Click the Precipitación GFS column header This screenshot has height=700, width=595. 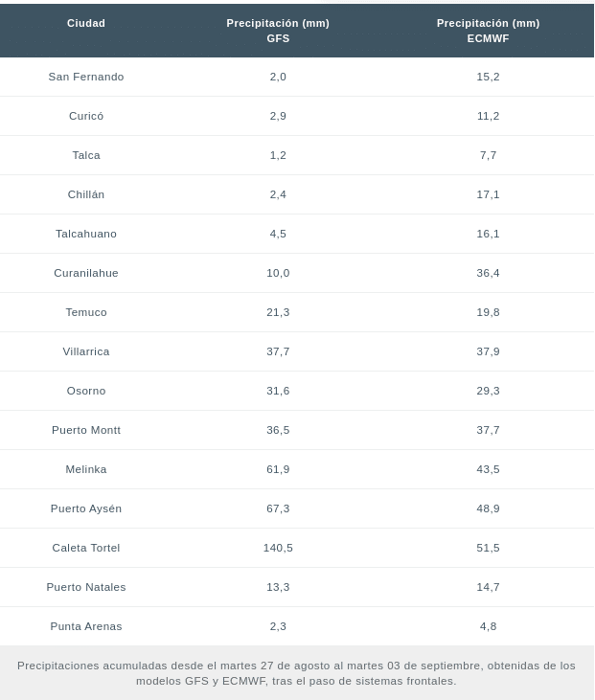coord(278,31)
